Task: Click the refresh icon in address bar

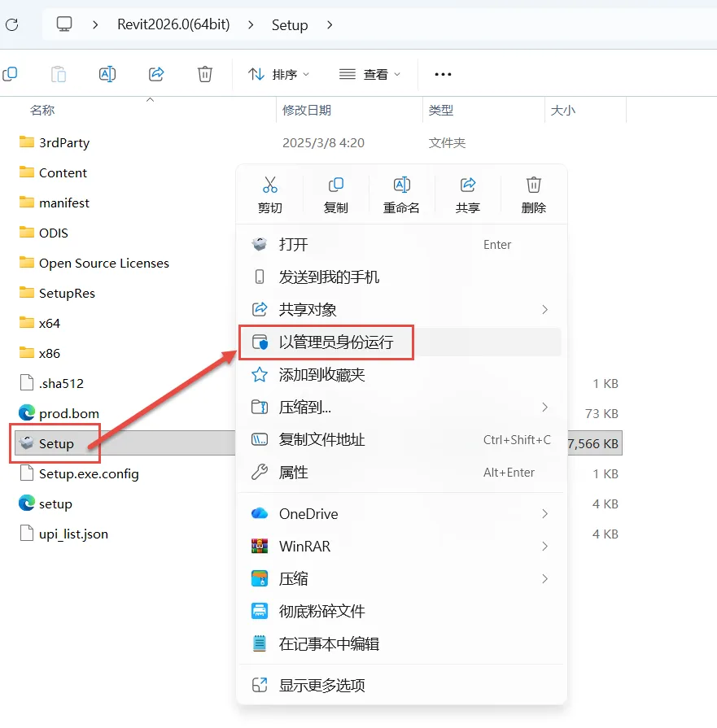Action: [x=12, y=24]
